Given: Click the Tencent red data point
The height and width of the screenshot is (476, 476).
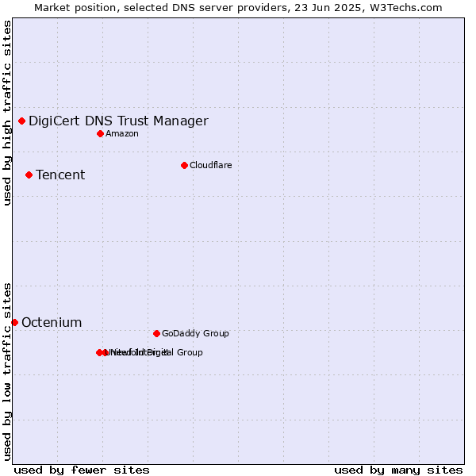Looking at the screenshot, I should click(29, 175).
